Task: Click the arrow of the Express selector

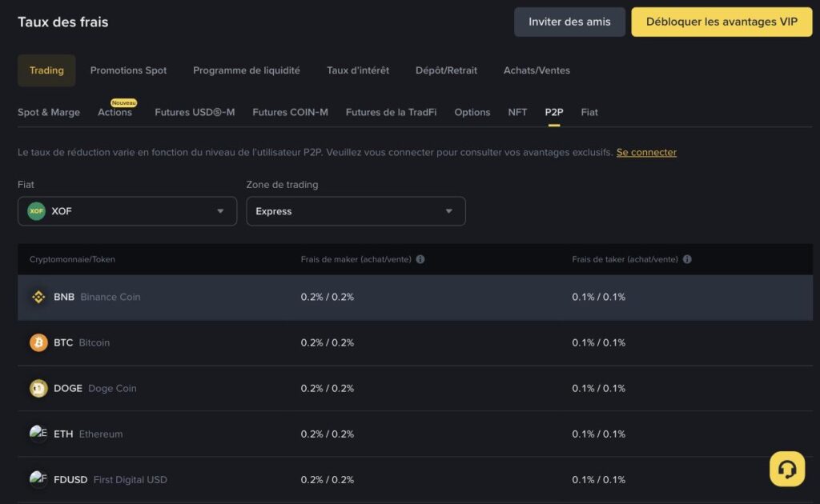Action: [448, 211]
